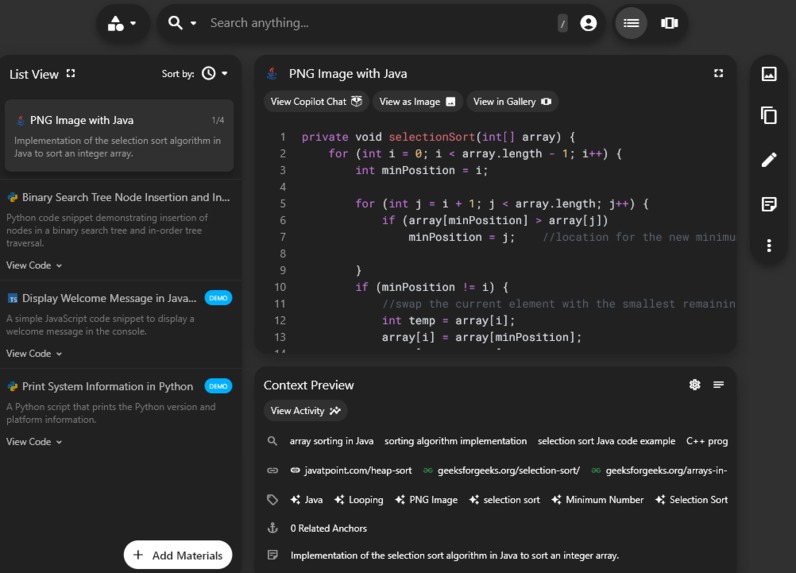Click the Add Materials button
796x573 pixels.
point(178,555)
